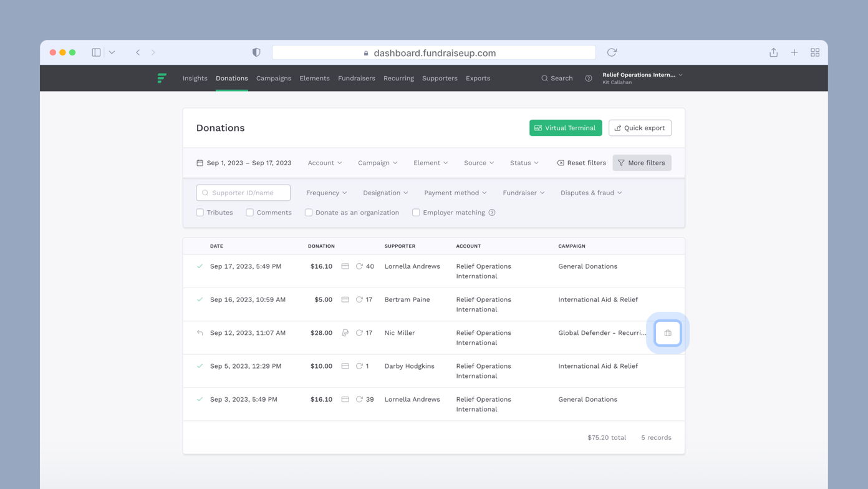Click the highlighted icon in Nic Miller row

pyautogui.click(x=667, y=333)
